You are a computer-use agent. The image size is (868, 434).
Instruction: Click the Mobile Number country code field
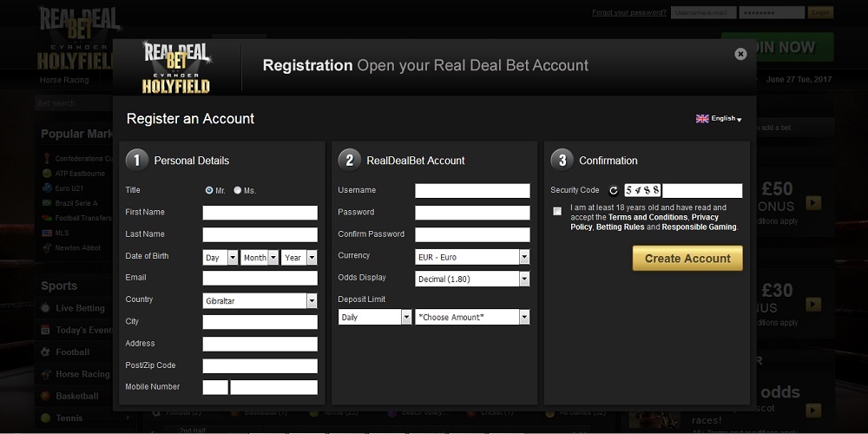(x=215, y=387)
